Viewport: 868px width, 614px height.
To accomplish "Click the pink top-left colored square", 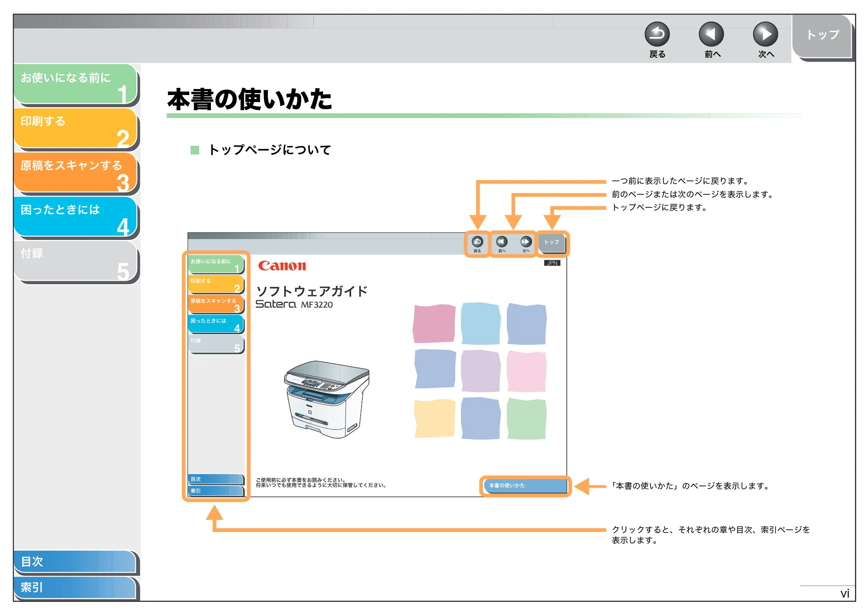I will (x=434, y=324).
